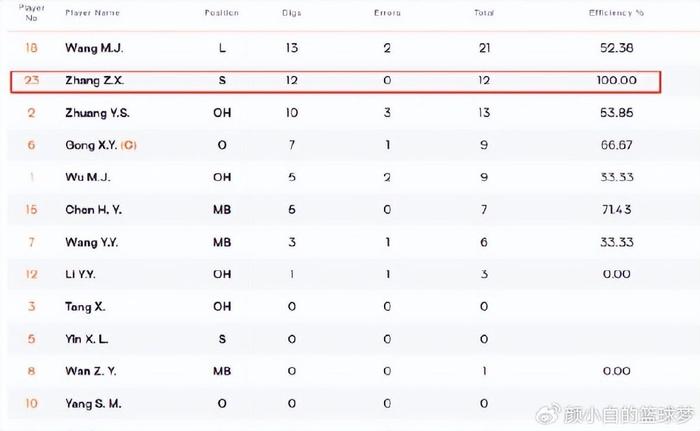This screenshot has height=431, width=700.
Task: Click the Player Name column header
Action: tap(92, 13)
